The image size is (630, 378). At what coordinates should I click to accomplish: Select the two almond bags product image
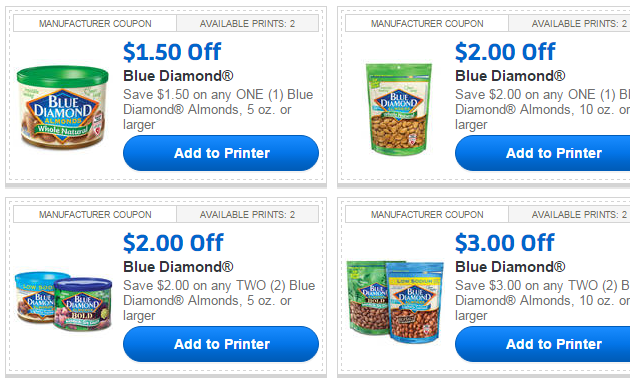(x=395, y=301)
